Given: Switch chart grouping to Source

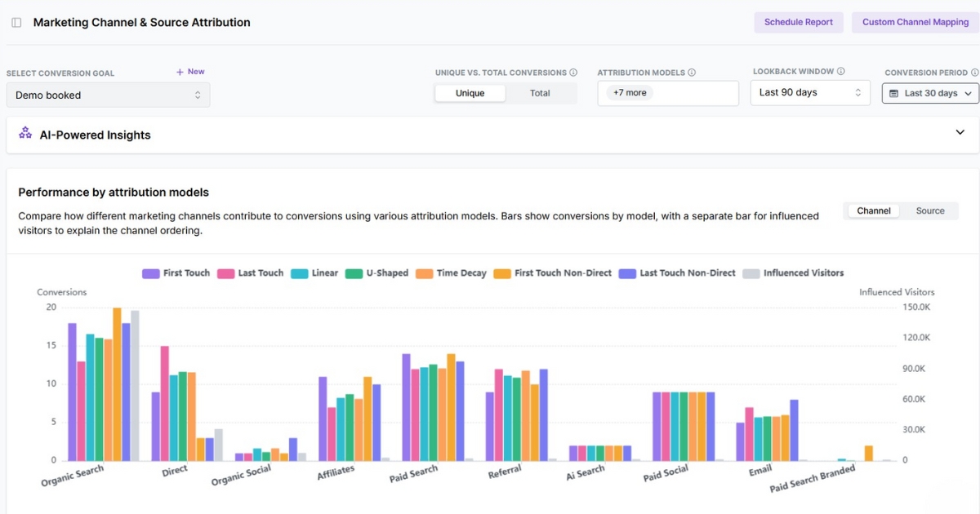Looking at the screenshot, I should [x=930, y=210].
